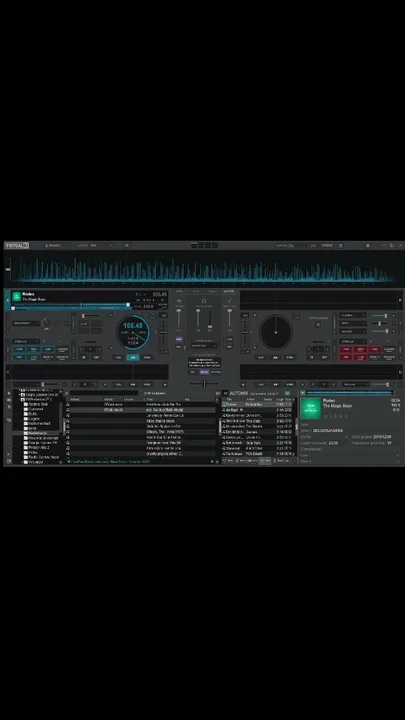Open the layout dropdown in top bar

pos(95,246)
